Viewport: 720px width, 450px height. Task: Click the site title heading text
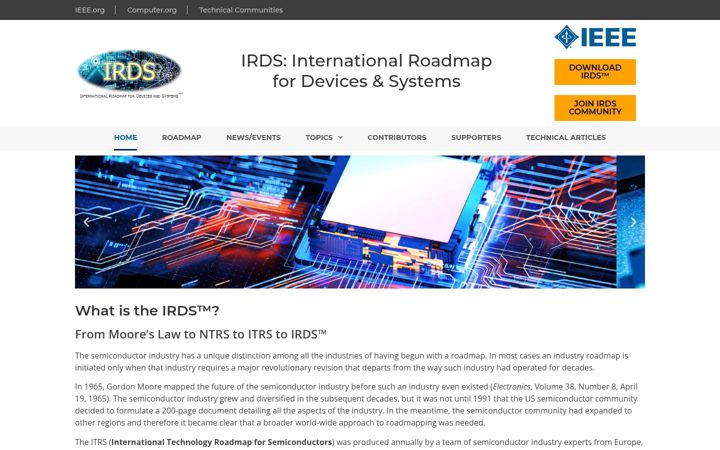coord(366,71)
